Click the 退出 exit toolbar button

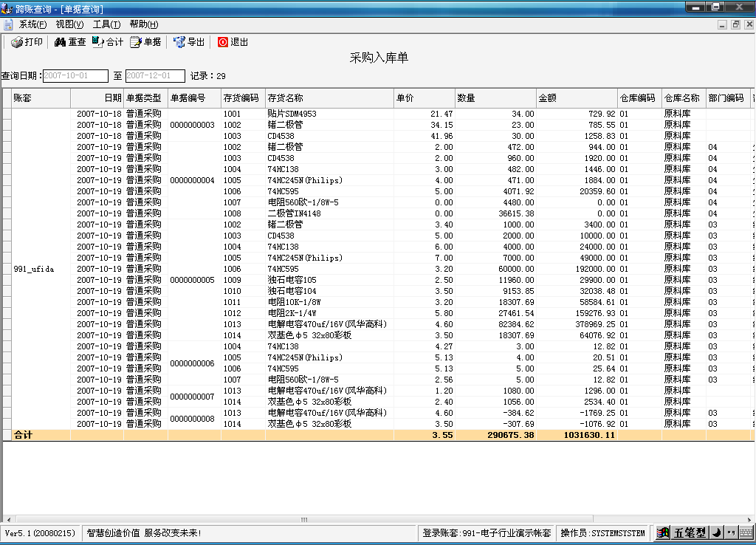233,42
